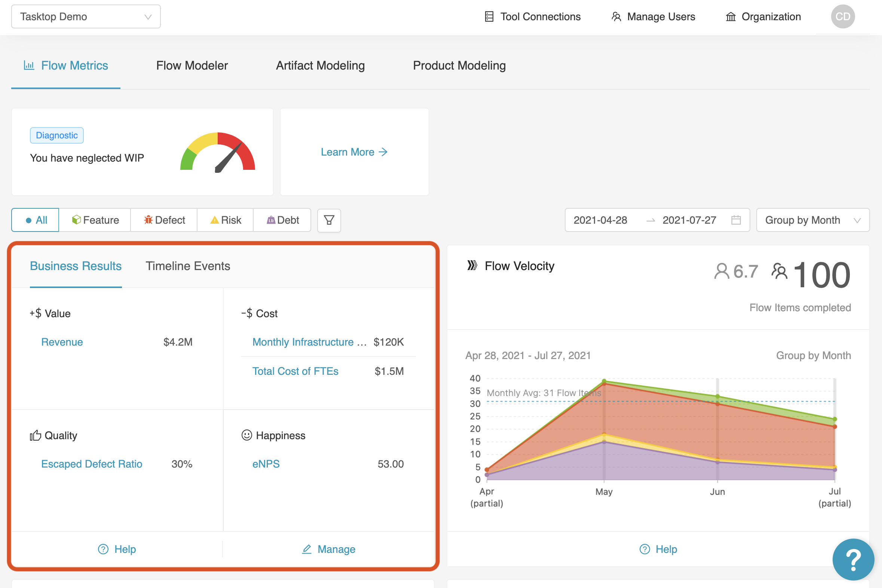Click the Manage Users people icon
Viewport: 882px width, 588px height.
coord(616,16)
